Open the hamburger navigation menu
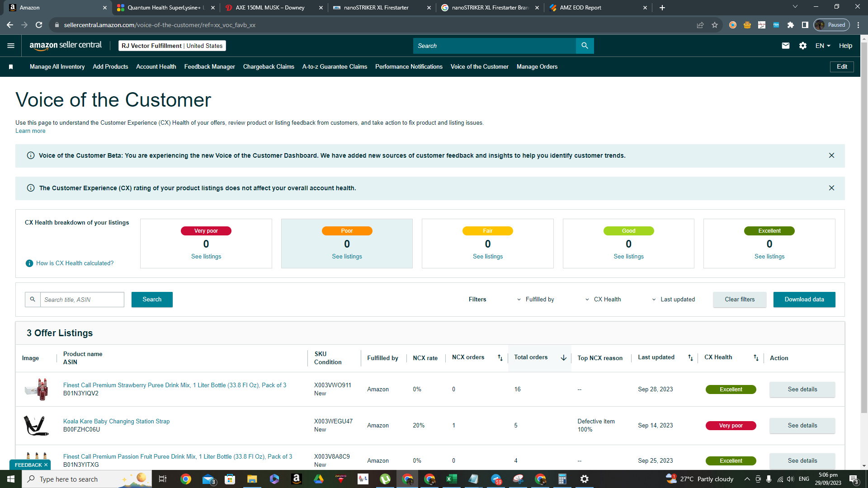This screenshot has width=868, height=488. (x=11, y=46)
